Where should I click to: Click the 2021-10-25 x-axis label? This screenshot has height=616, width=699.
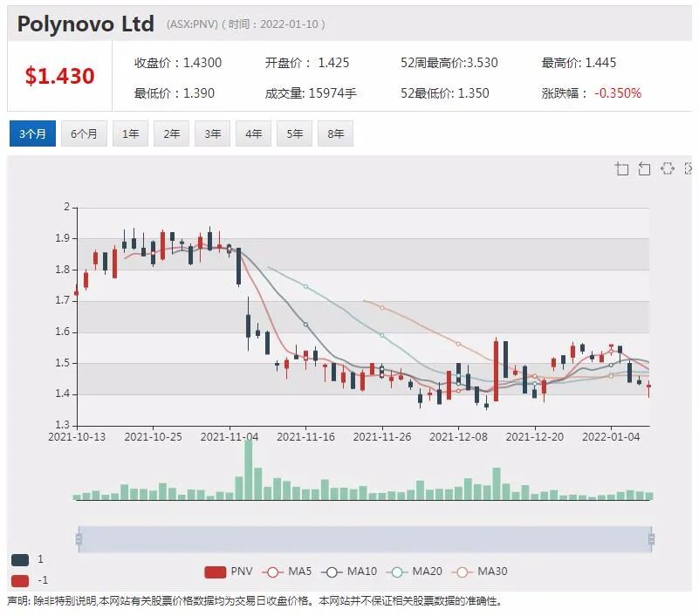[153, 437]
